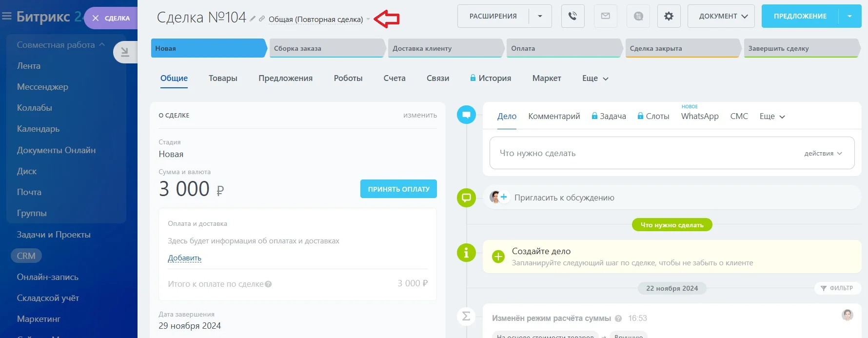This screenshot has width=868, height=338.
Task: Open deal settings gear
Action: [669, 16]
